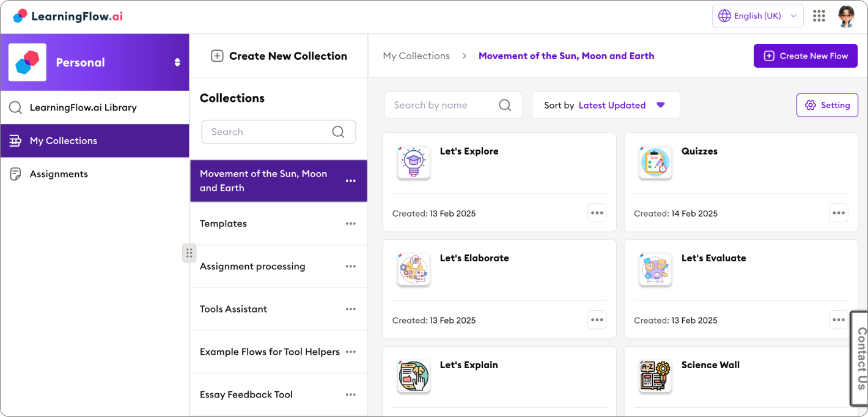Open the Science Wall flow
The image size is (868, 417).
tap(741, 382)
